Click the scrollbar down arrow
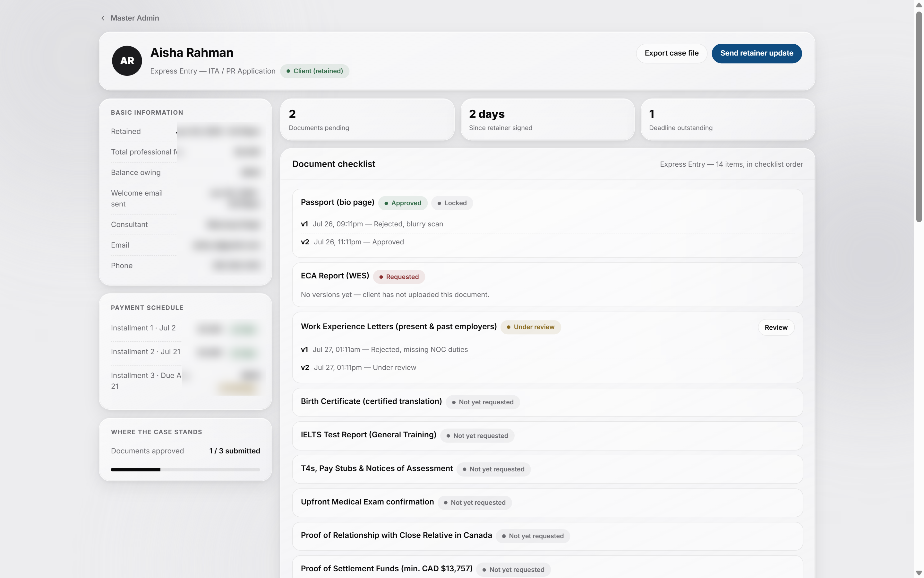Screen dimensions: 924x578 pyautogui.click(x=919, y=573)
